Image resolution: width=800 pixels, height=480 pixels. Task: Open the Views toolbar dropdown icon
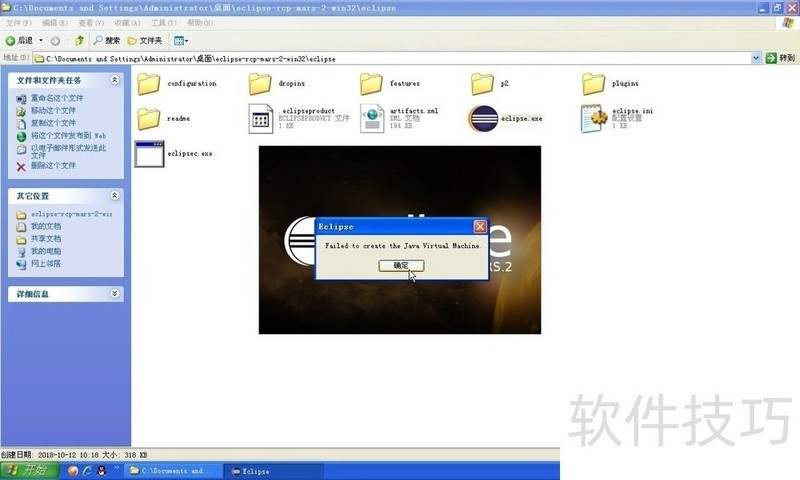pyautogui.click(x=181, y=40)
